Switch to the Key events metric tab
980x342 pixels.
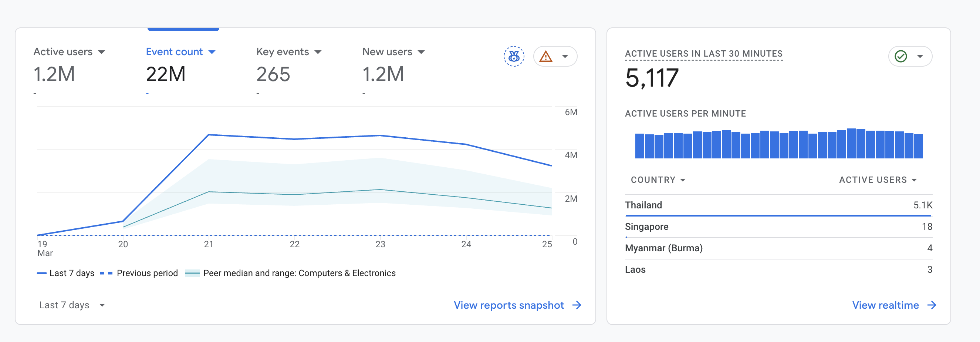(288, 52)
